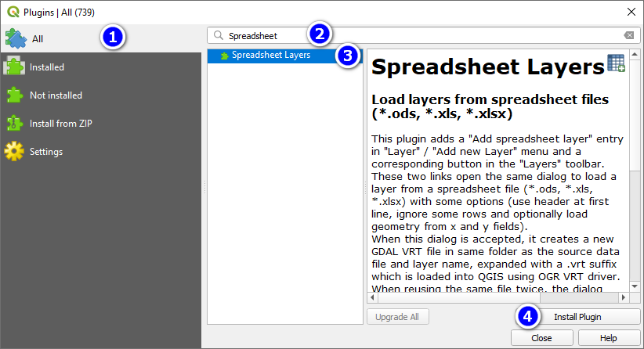Screen dimensions: 644x349
Task: Click the Upgrade All button
Action: point(397,317)
